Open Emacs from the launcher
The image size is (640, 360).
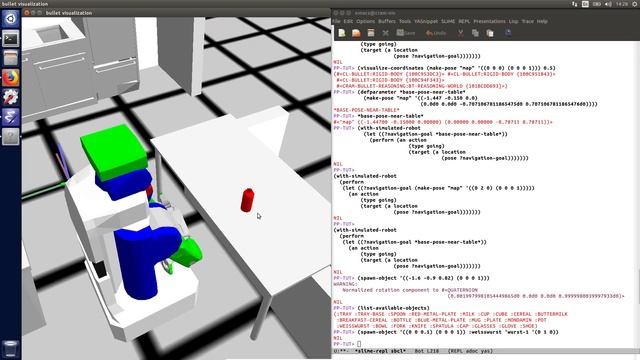pyautogui.click(x=11, y=117)
